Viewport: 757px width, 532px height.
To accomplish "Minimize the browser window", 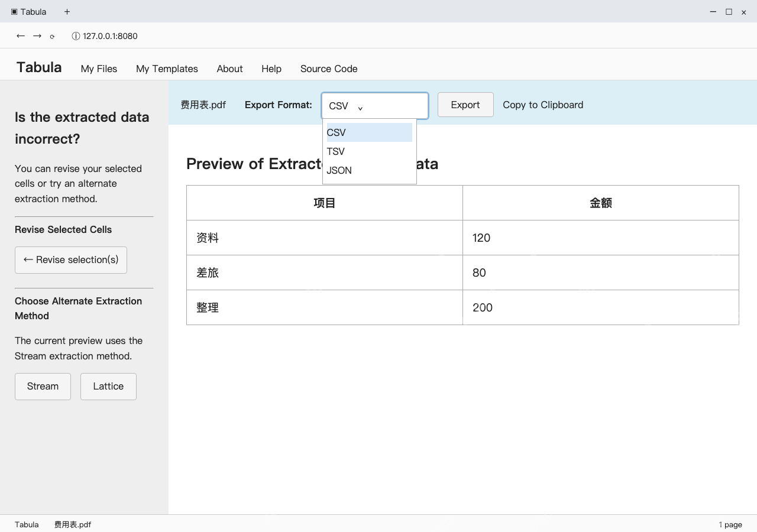I will tap(713, 12).
